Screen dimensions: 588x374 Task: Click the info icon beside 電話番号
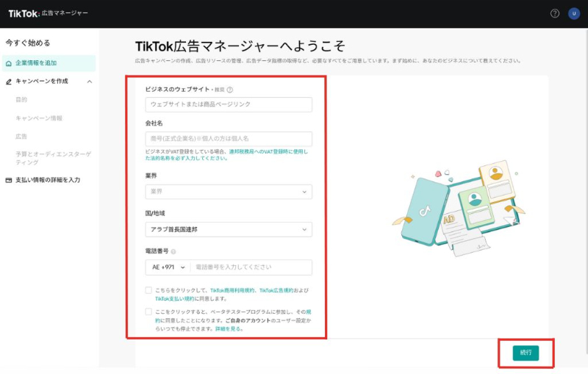point(173,251)
